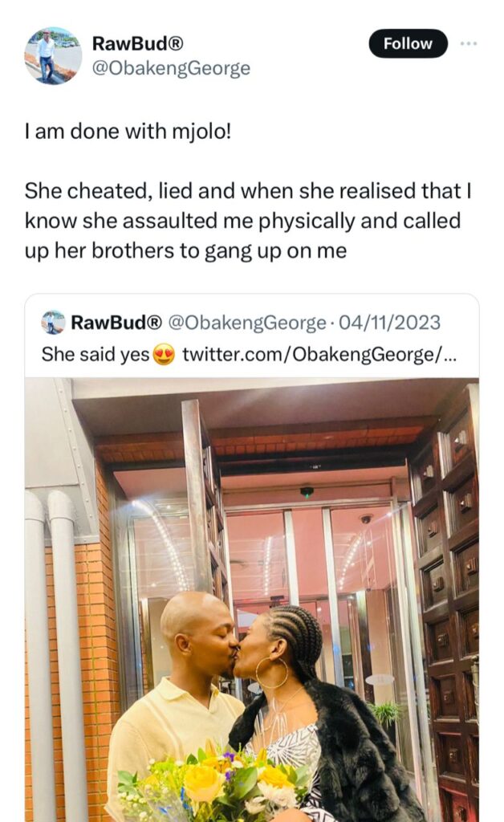Open the bold RawBud® name in header
Viewport: 504px width, 822px height.
pos(138,43)
